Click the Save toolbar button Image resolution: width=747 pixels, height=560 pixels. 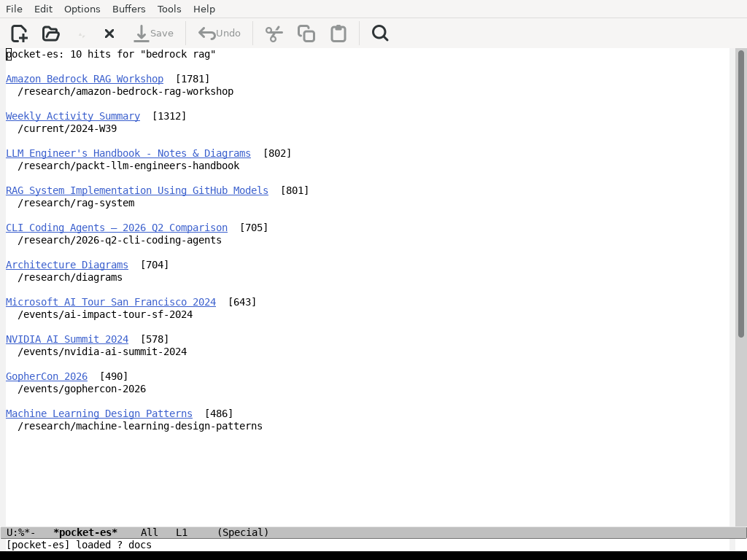coord(153,34)
